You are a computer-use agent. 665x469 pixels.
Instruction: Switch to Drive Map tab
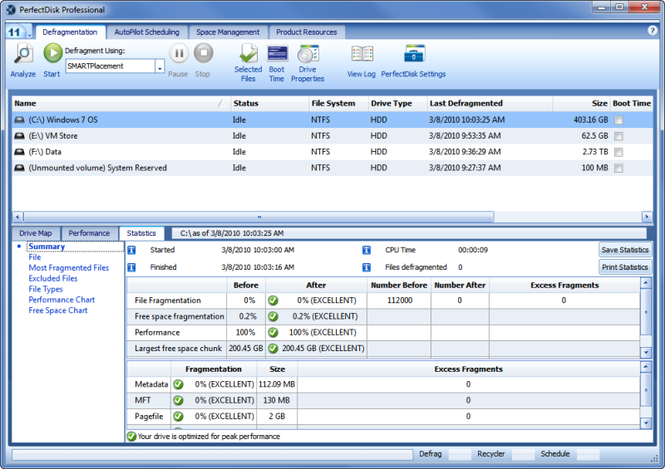36,233
